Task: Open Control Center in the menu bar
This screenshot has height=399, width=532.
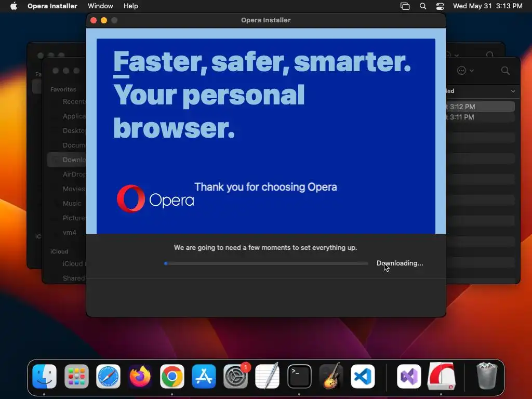Action: point(440,6)
